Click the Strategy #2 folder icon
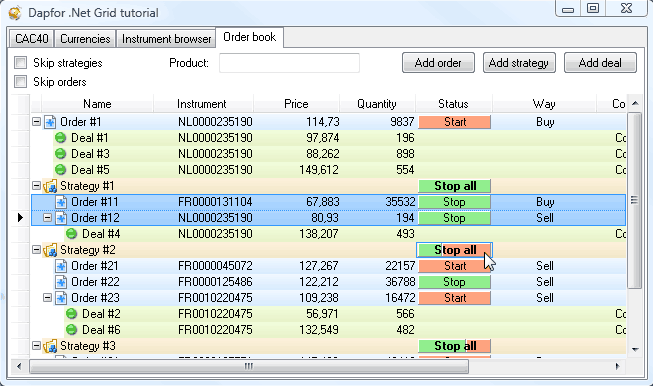 tap(50, 250)
